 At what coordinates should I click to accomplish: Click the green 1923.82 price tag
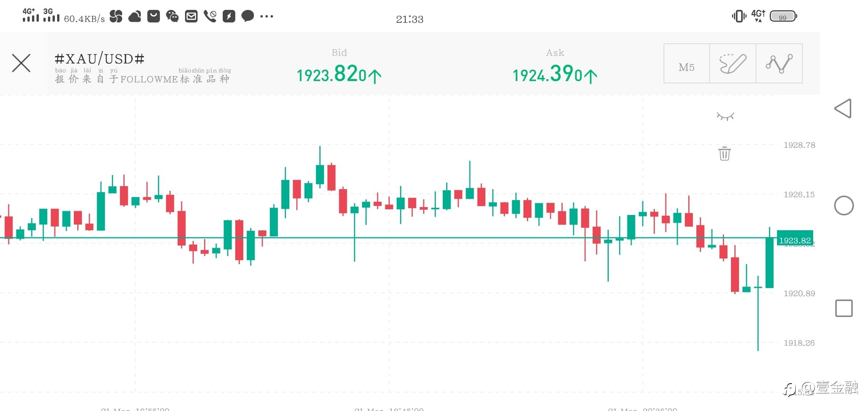click(x=795, y=240)
